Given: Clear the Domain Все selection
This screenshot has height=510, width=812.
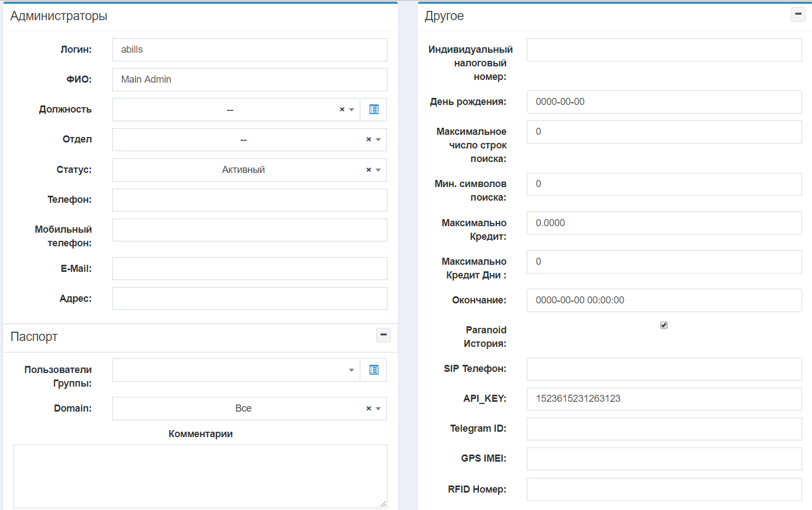Looking at the screenshot, I should 368,408.
